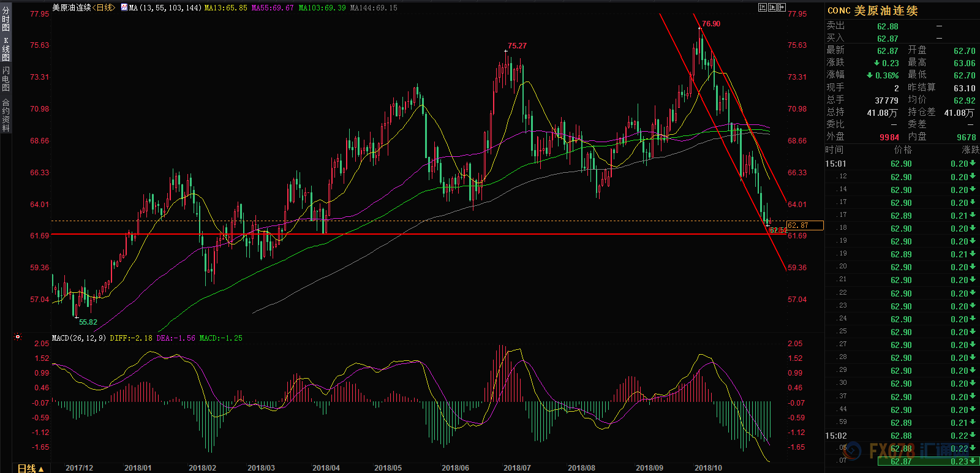Click the 时间 column header
The width and height of the screenshot is (980, 473).
pos(834,150)
